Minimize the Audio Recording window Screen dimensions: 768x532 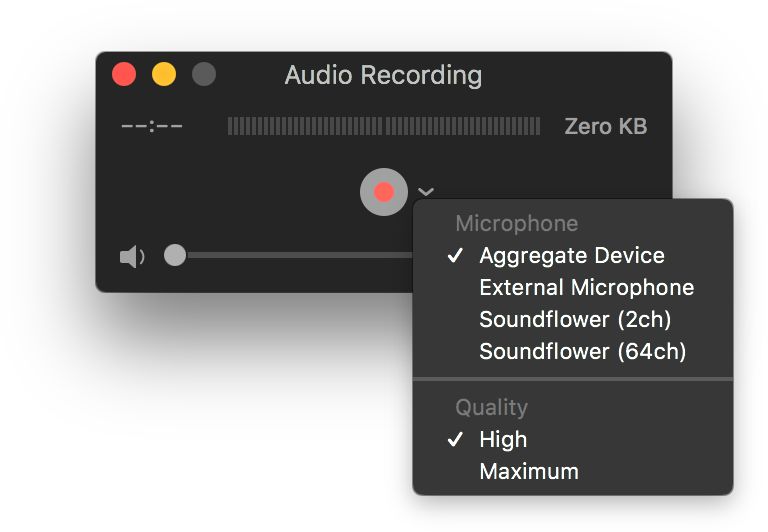[x=164, y=74]
